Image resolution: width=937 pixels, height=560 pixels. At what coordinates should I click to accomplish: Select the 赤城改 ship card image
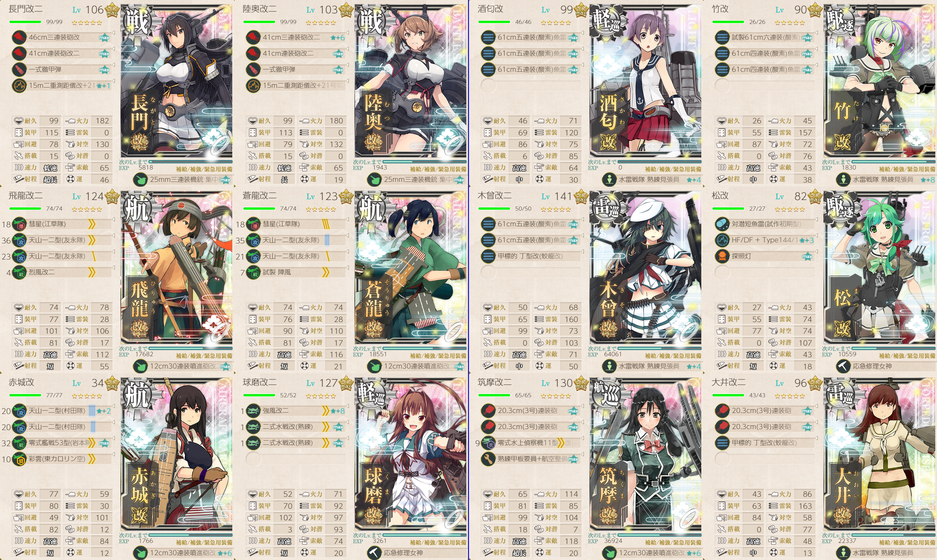point(176,454)
